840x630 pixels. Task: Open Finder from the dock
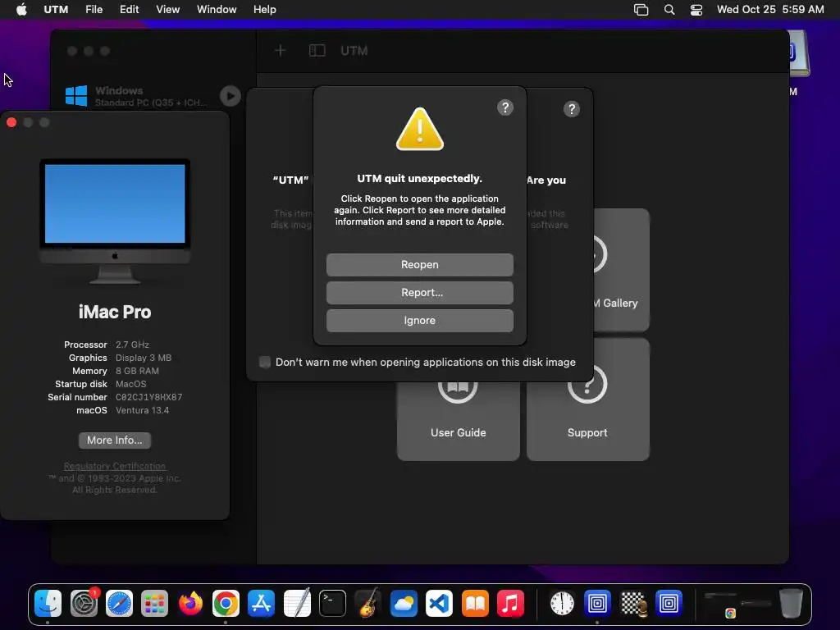pyautogui.click(x=48, y=604)
